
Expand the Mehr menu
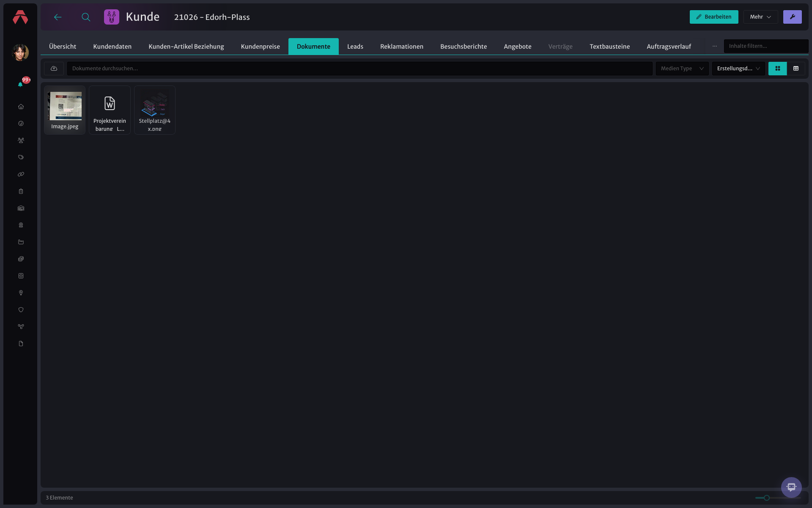(760, 17)
